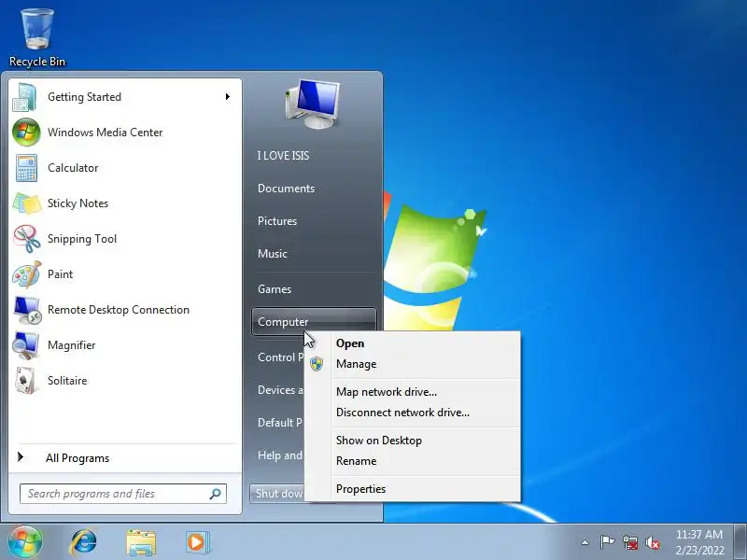Viewport: 747px width, 560px height.
Task: Click the Getting Started label
Action: 84,97
